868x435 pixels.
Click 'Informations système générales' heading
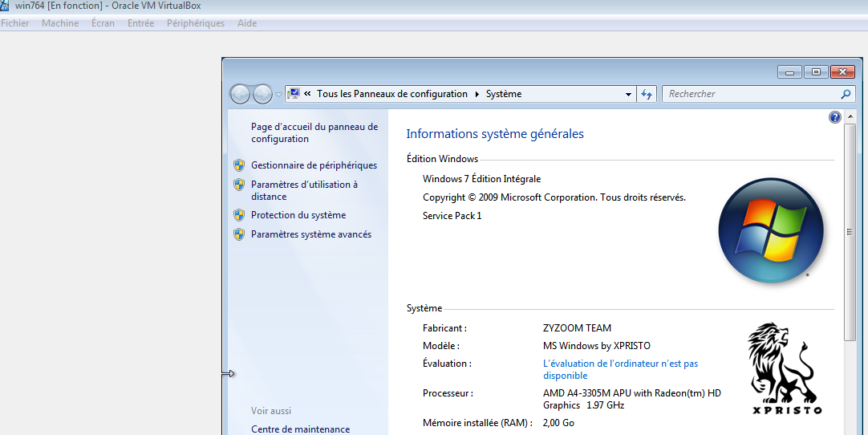(x=495, y=133)
